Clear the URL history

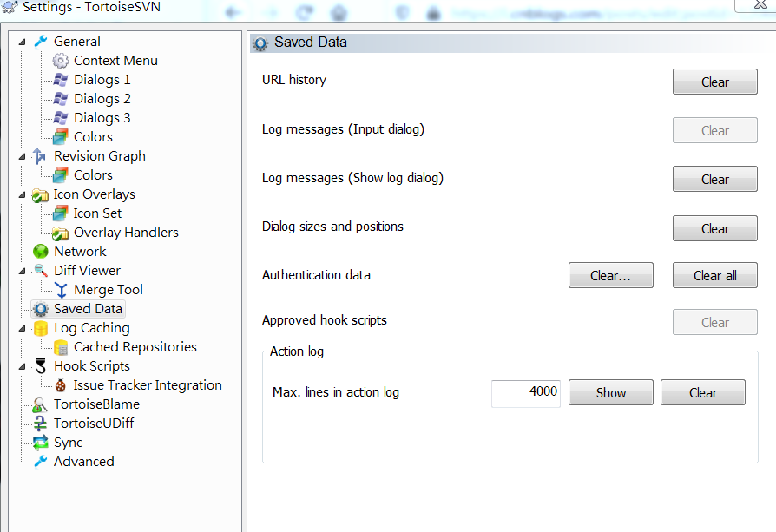point(714,82)
